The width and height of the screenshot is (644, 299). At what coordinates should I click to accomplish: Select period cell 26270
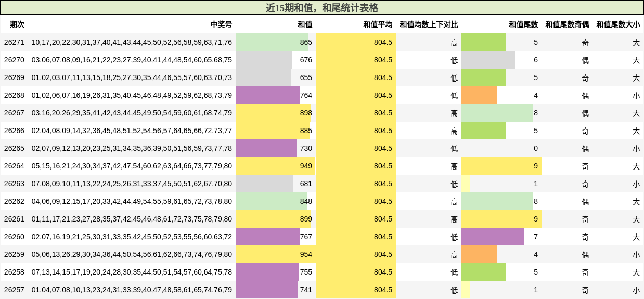click(x=14, y=60)
